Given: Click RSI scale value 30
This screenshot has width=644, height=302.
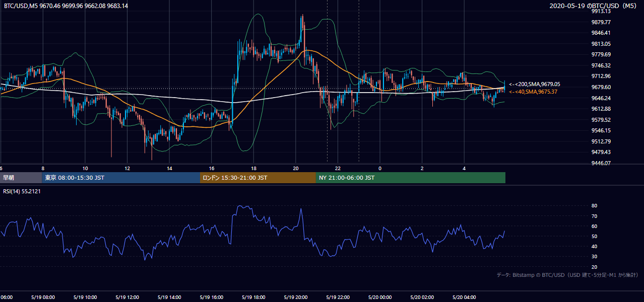Looking at the screenshot, I should [595, 256].
